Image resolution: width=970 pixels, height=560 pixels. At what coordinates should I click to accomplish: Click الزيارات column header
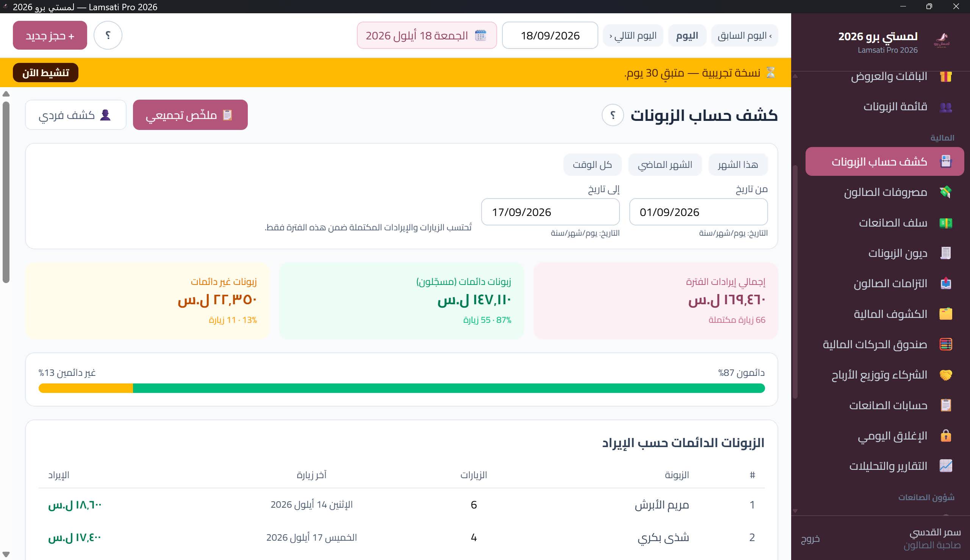pyautogui.click(x=474, y=475)
